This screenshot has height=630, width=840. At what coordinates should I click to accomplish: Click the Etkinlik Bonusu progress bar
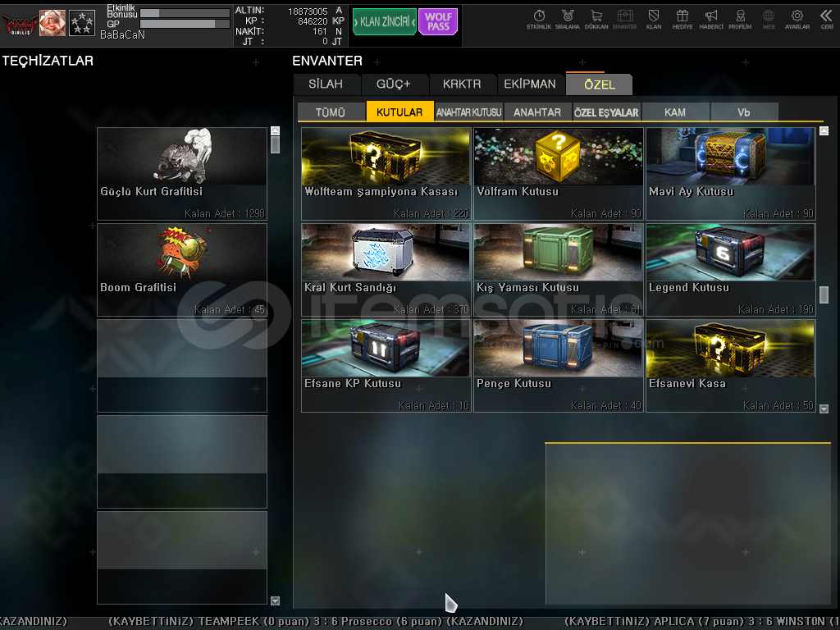pyautogui.click(x=185, y=13)
